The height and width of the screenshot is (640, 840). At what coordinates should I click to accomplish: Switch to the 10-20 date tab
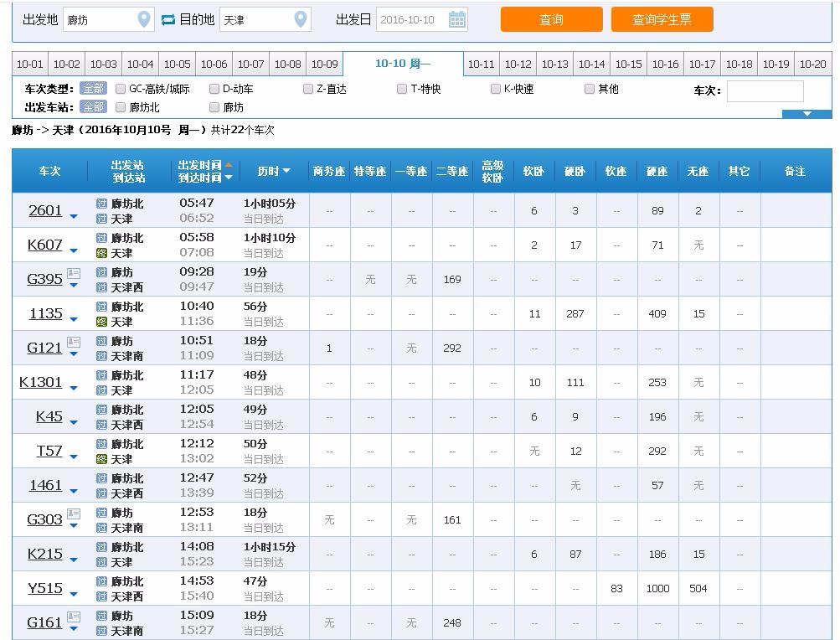(x=812, y=64)
